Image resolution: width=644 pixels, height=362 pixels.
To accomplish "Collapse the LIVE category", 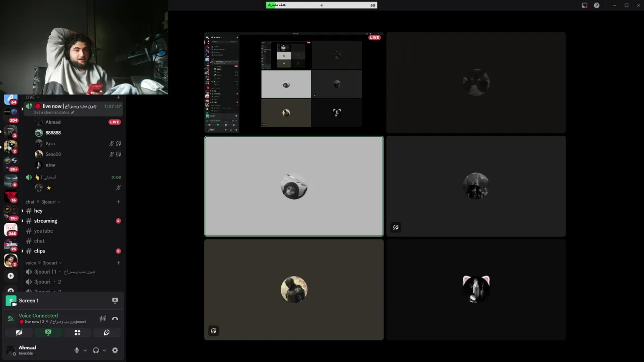I will (x=32, y=97).
